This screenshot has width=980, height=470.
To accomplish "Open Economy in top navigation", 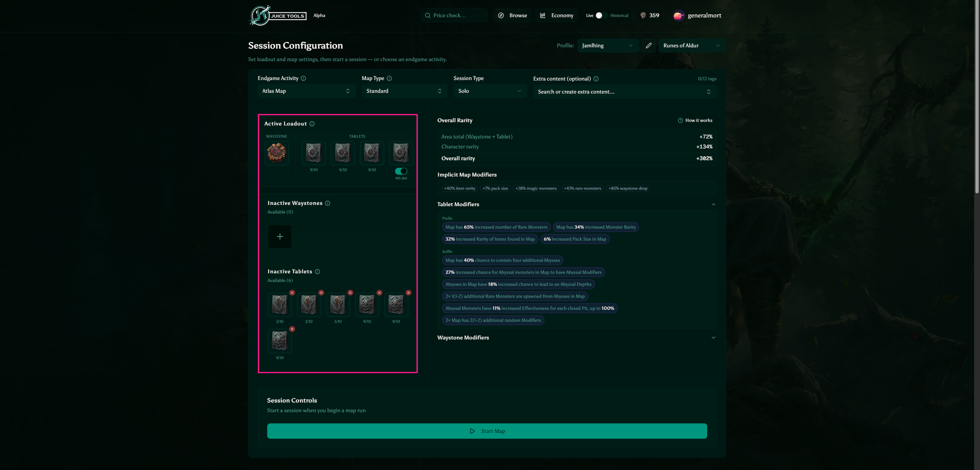I will [x=556, y=16].
